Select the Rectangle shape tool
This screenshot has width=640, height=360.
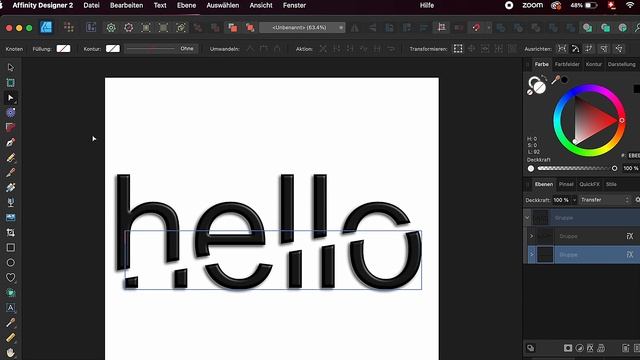(x=11, y=248)
